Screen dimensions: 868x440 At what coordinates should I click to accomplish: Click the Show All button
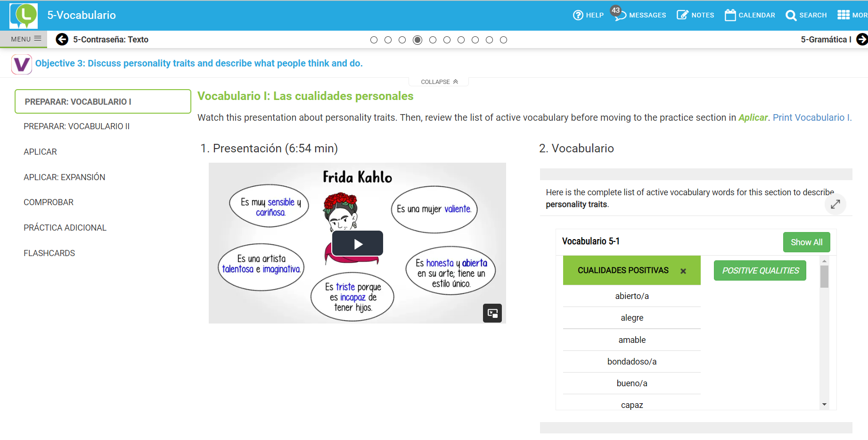tap(806, 242)
